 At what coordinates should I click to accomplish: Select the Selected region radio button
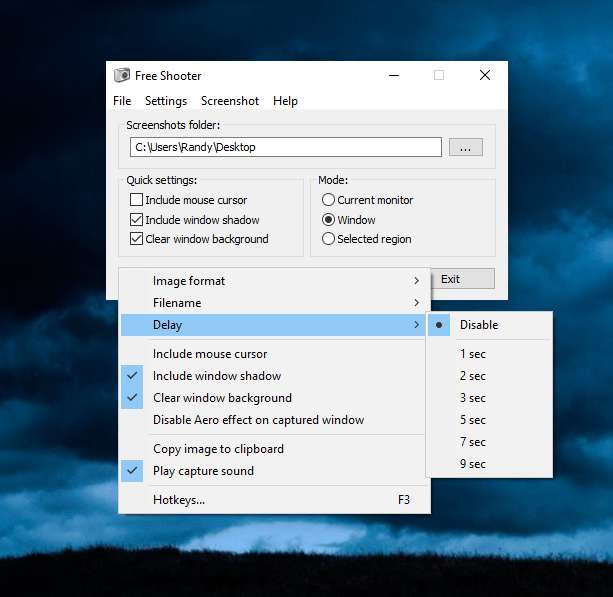click(328, 238)
